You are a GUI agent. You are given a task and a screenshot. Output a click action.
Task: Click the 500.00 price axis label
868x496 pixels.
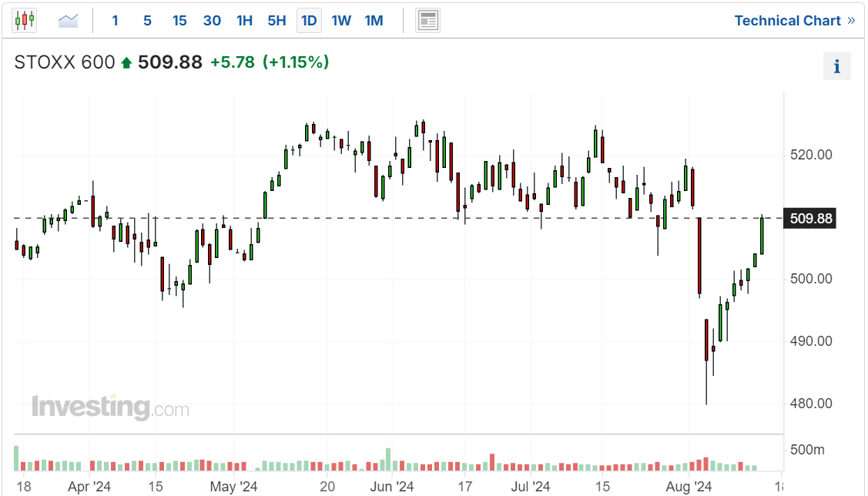click(811, 279)
